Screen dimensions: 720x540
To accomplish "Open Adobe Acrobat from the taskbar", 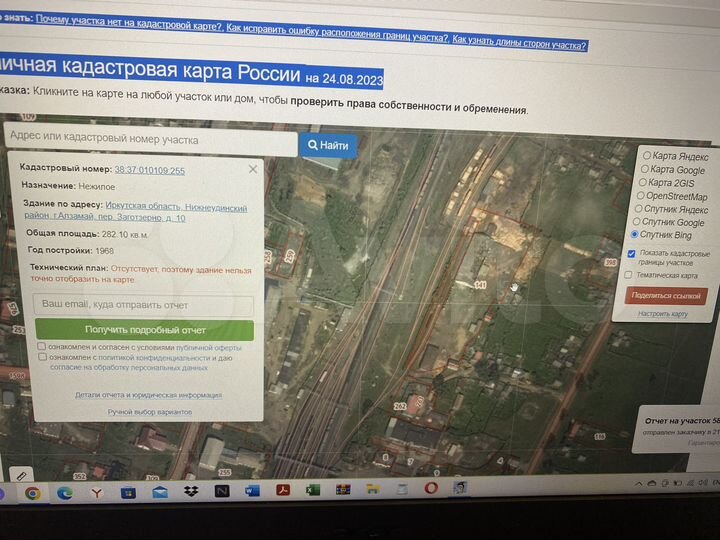I will tap(283, 491).
